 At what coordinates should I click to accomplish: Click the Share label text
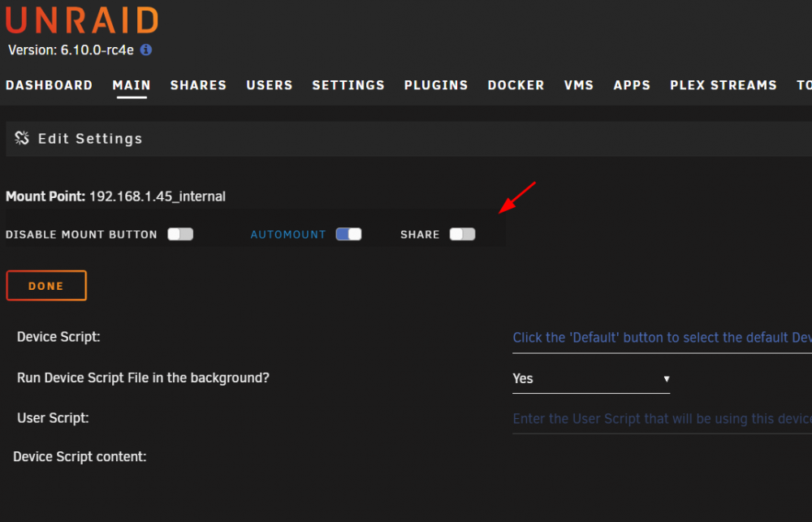tap(420, 235)
